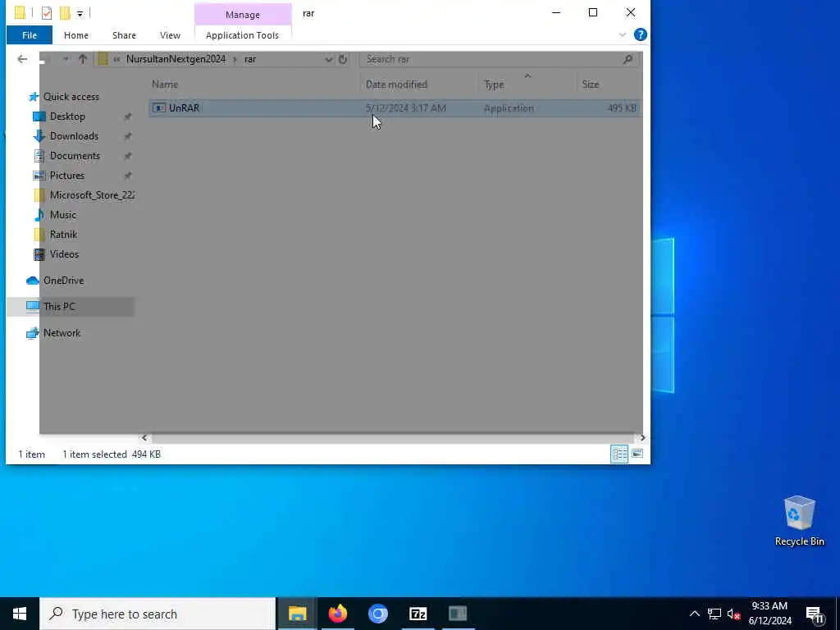Click the Properties quick access toolbar icon
Screen dimensions: 840x630
click(x=47, y=13)
